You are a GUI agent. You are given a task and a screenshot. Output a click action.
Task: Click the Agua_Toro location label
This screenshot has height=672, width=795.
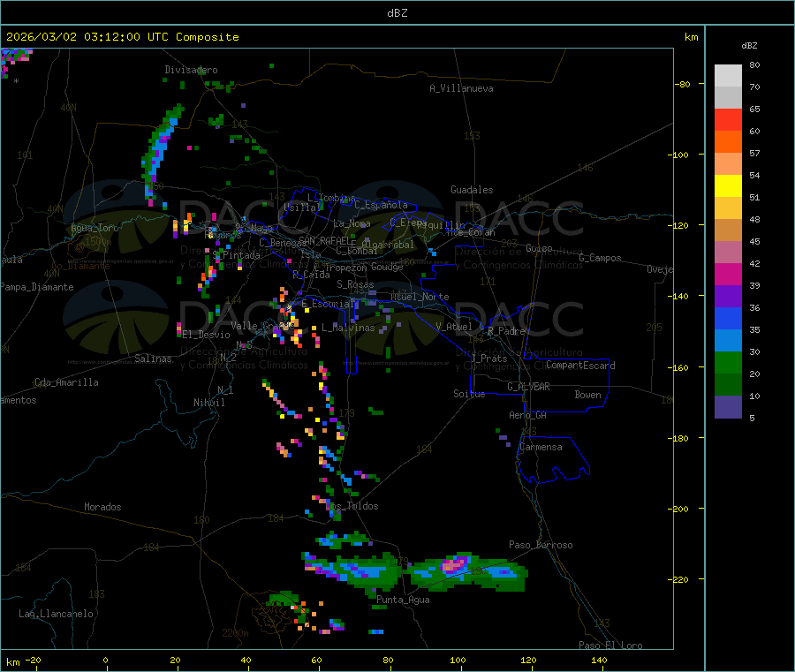95,228
